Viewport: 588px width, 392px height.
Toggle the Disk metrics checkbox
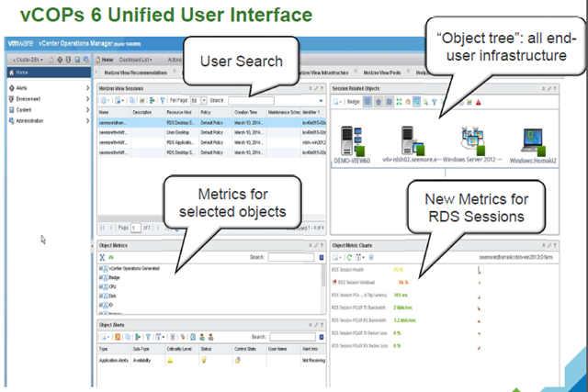(x=101, y=296)
